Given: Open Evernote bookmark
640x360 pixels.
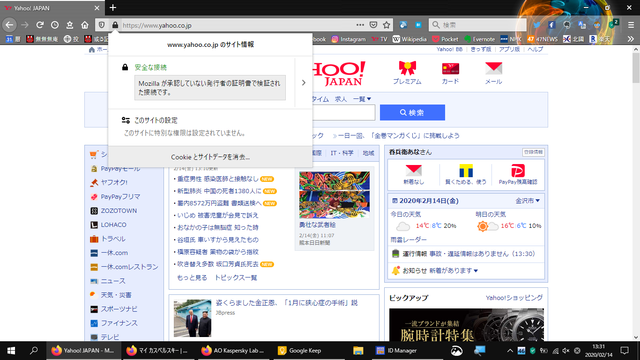Looking at the screenshot, I should coord(480,39).
